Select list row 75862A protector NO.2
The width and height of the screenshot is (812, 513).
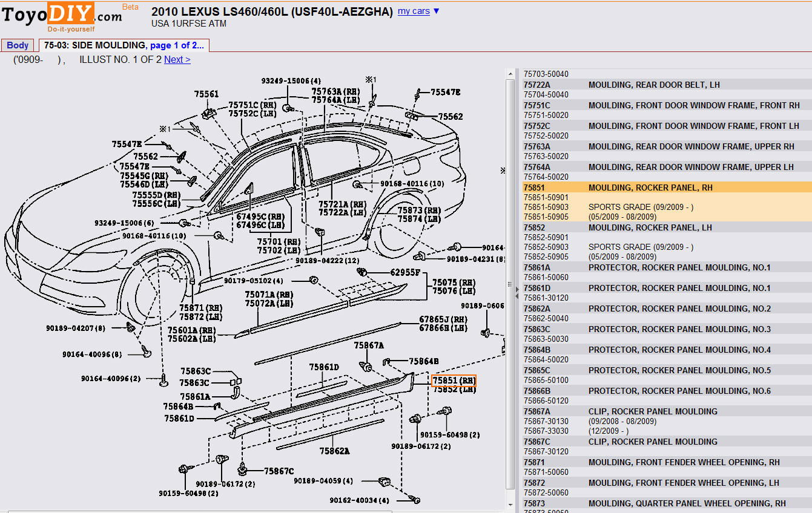tap(666, 309)
